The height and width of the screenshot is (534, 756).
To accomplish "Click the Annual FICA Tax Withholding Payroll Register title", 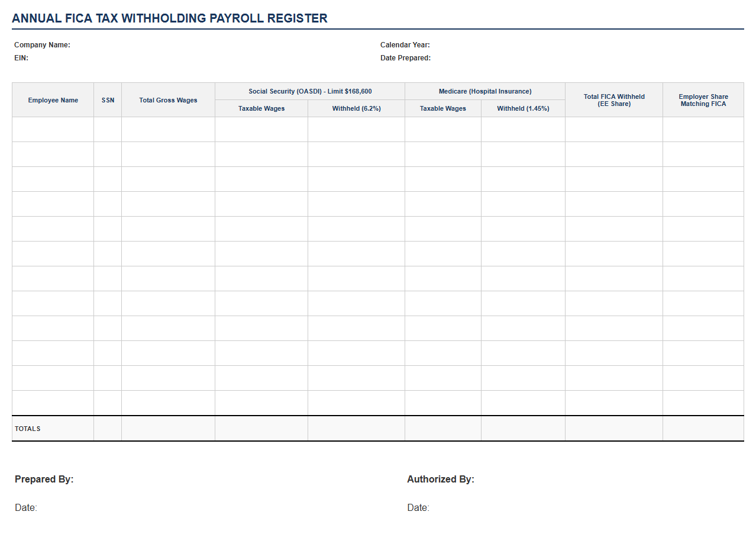I will pyautogui.click(x=170, y=18).
